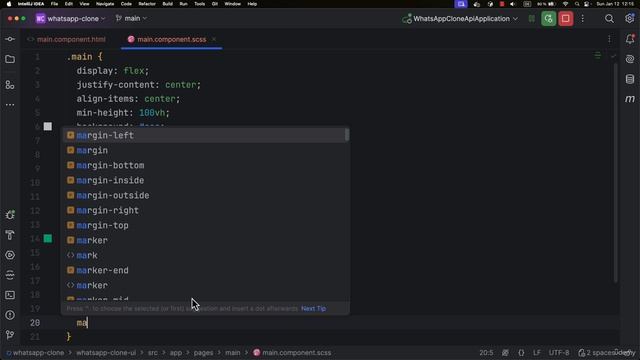Open the Run tool window
Image resolution: width=640 pixels, height=360 pixels.
coord(10,255)
